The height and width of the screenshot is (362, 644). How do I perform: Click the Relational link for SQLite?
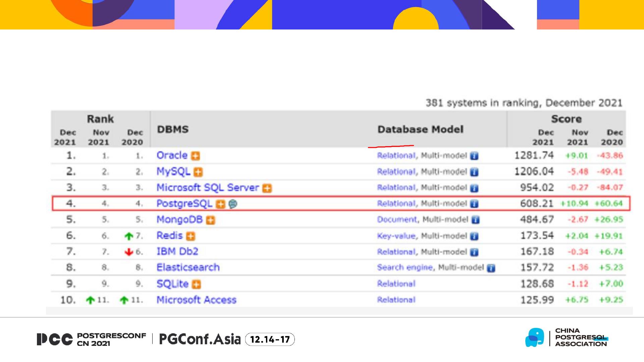click(x=396, y=284)
